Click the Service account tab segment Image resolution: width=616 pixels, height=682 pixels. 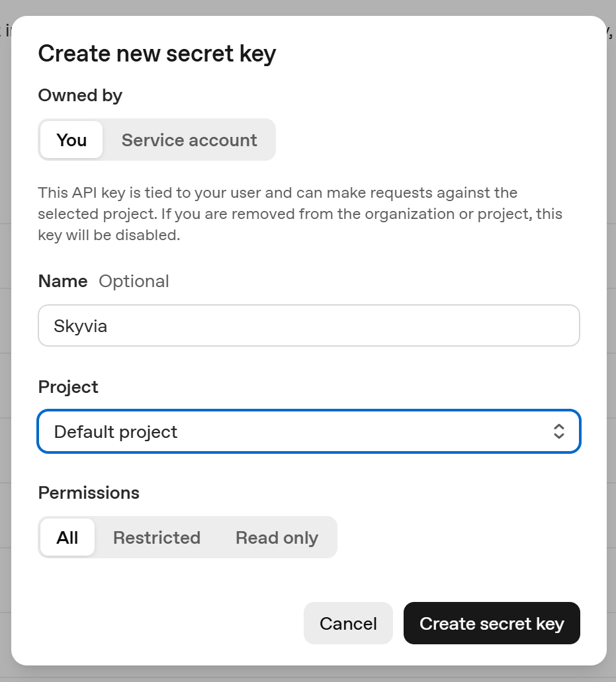coord(189,140)
